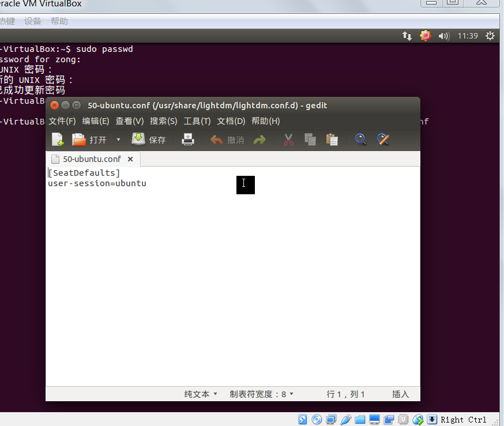
Task: Open the 纯文本 language dropdown
Action: pos(201,394)
